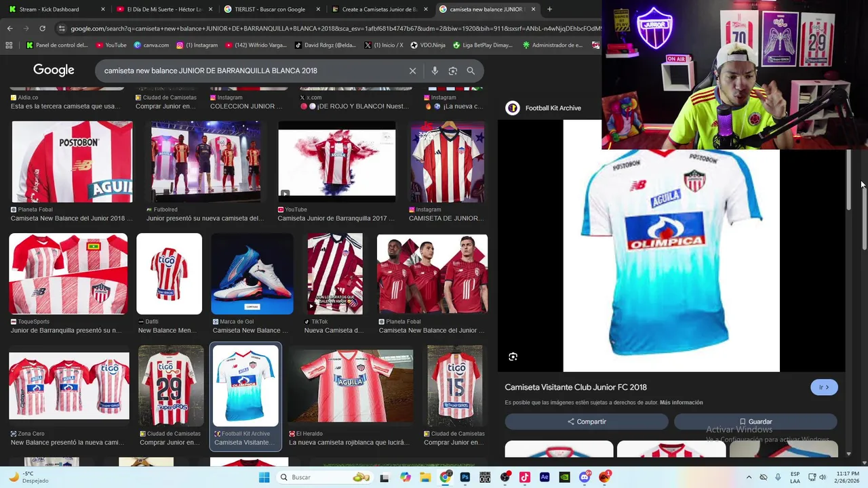Open the clock and date in taskbar
The image size is (868, 488).
coord(847,477)
